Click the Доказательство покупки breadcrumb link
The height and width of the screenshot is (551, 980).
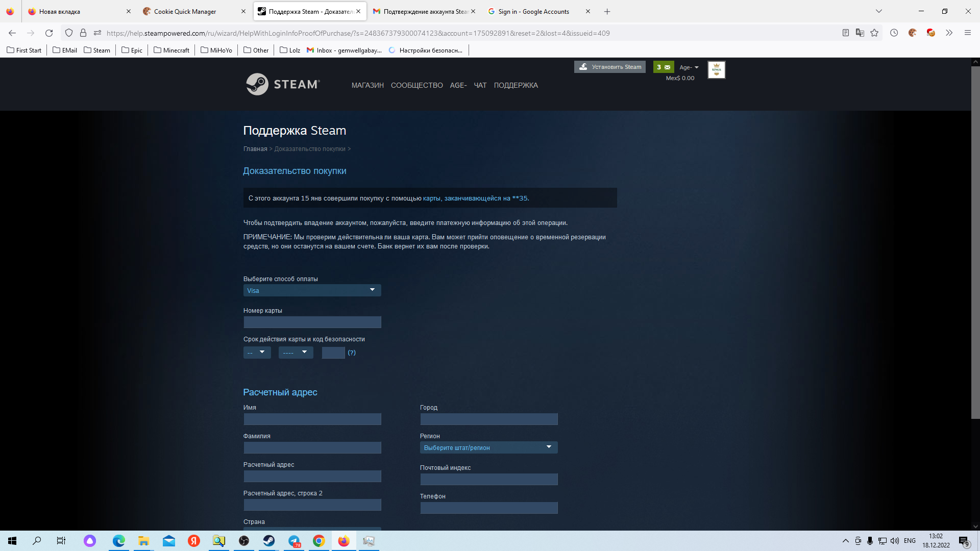point(310,149)
